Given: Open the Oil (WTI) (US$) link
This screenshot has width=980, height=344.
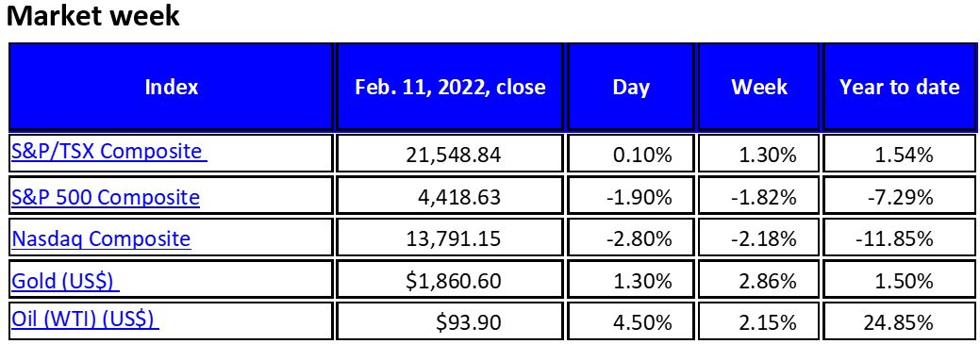Looking at the screenshot, I should coord(85,319).
